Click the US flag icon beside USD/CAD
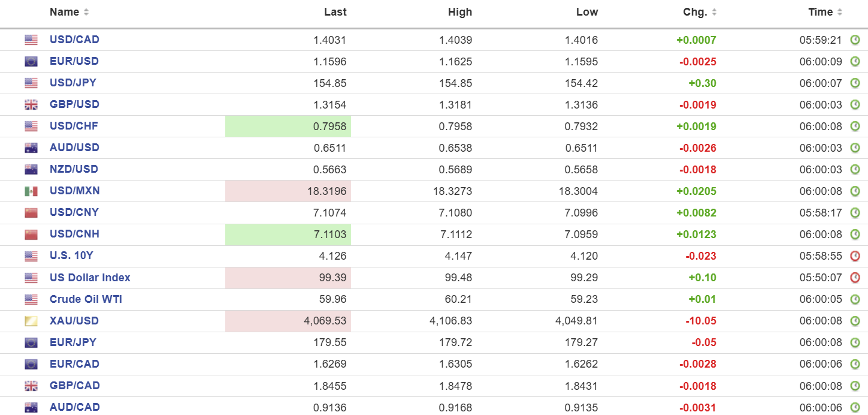Screen dimensions: 868x415 pos(31,40)
